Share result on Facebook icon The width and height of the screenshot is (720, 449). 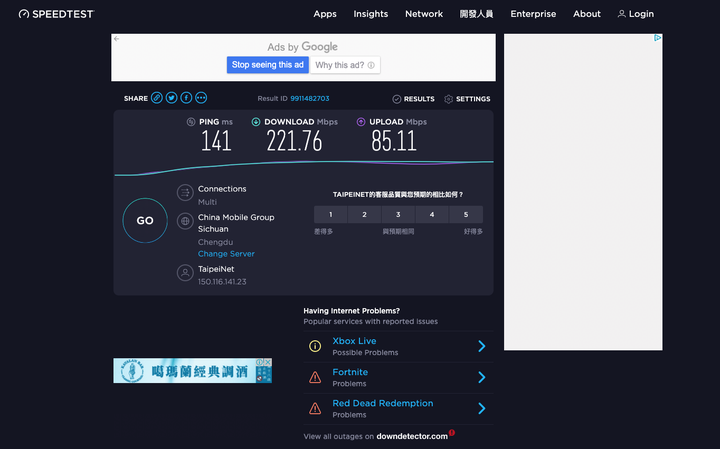click(x=186, y=98)
